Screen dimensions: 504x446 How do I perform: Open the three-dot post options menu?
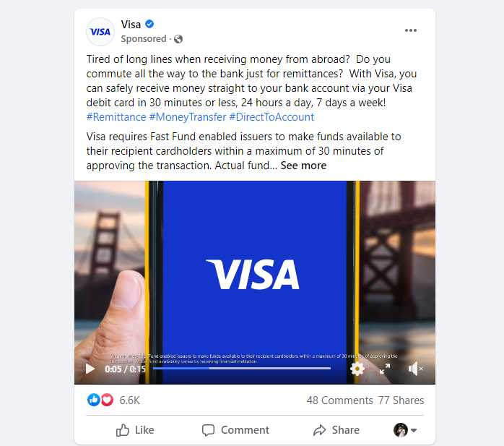point(410,30)
